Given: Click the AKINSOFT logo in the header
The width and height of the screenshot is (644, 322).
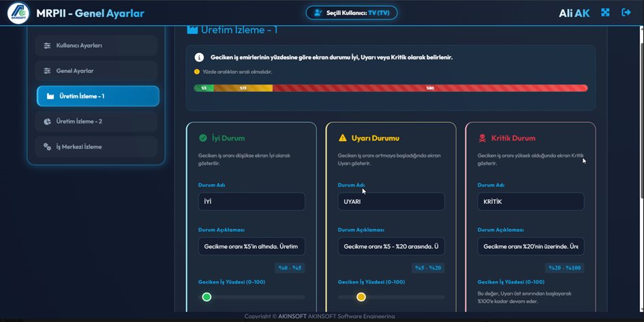Looking at the screenshot, I should click(x=18, y=13).
